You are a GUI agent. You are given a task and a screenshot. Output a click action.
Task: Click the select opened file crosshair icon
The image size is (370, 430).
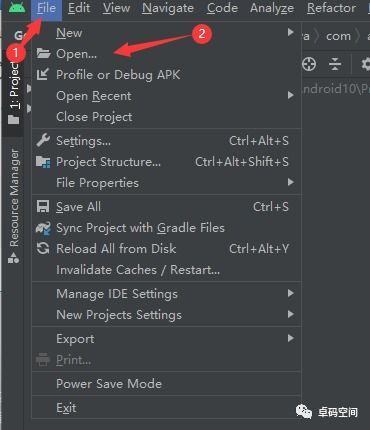(309, 64)
